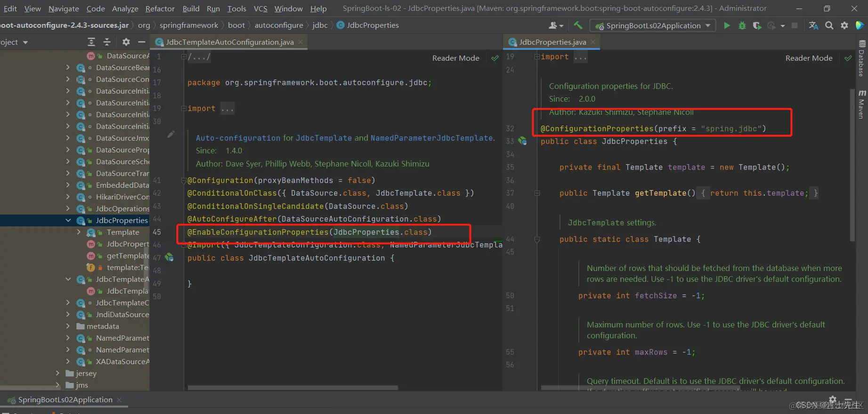
Task: Run with coverage using shield icon
Action: coord(757,25)
